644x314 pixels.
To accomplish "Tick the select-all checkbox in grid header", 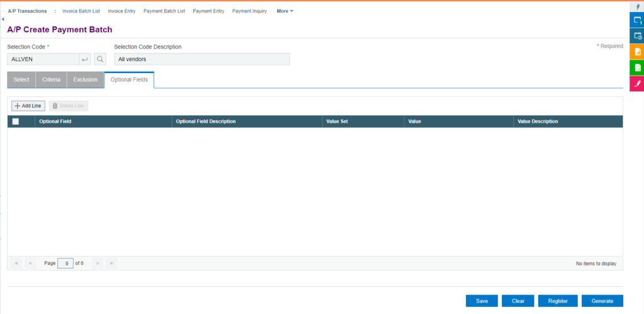I will pyautogui.click(x=16, y=121).
